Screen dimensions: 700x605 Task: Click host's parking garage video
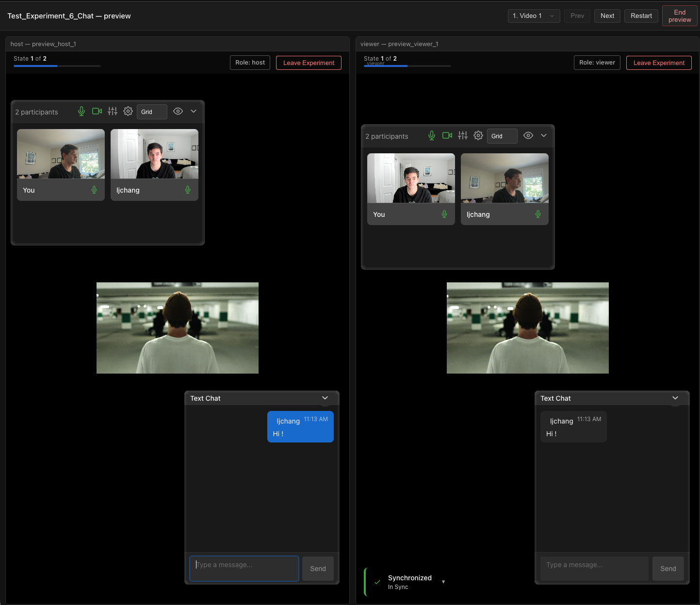click(x=178, y=328)
